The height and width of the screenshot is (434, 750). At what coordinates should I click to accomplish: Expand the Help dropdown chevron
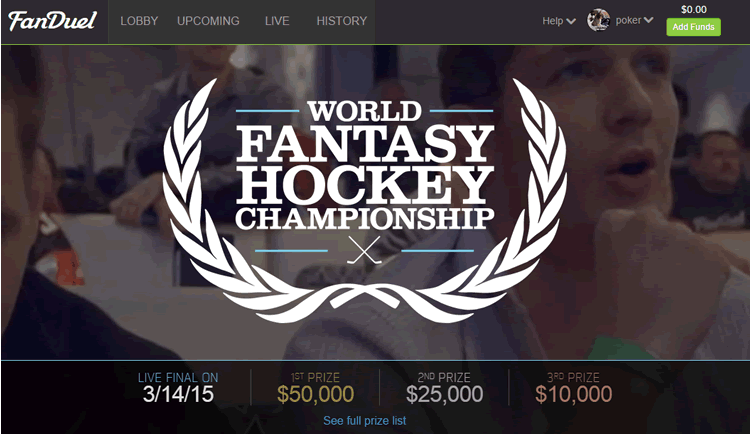click(571, 21)
